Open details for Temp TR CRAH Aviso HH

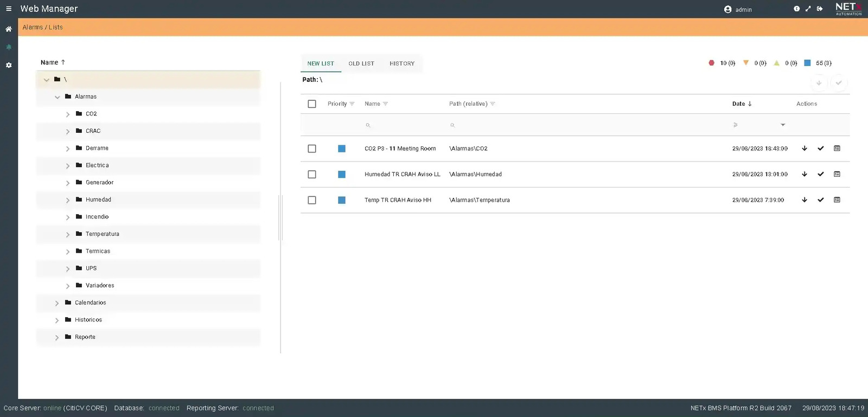pos(837,200)
